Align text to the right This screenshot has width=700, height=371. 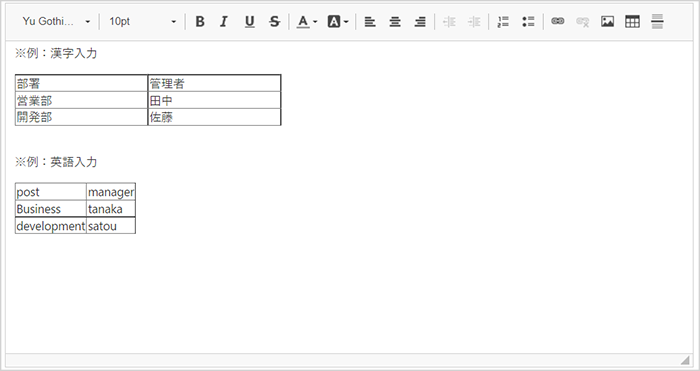click(x=420, y=21)
